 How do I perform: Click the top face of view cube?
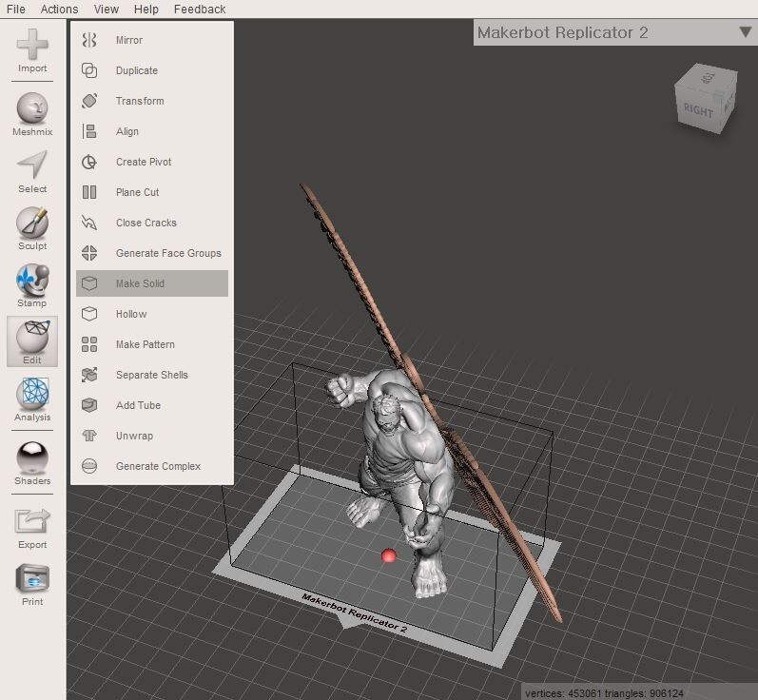tap(709, 77)
